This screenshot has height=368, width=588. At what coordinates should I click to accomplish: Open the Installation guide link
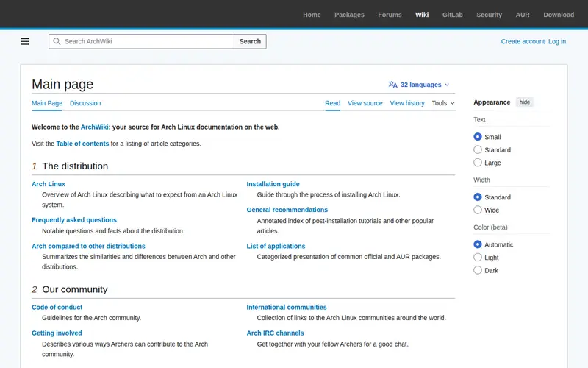pos(273,184)
